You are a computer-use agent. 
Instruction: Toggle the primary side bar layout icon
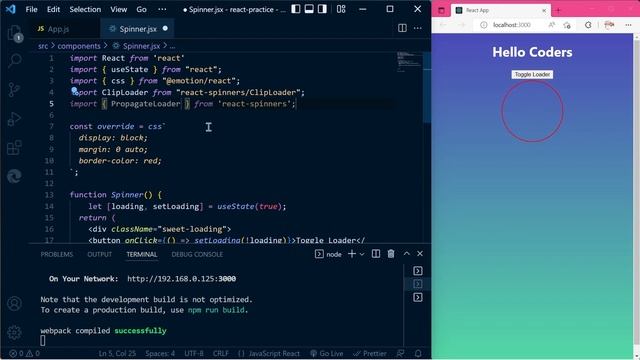click(x=296, y=9)
